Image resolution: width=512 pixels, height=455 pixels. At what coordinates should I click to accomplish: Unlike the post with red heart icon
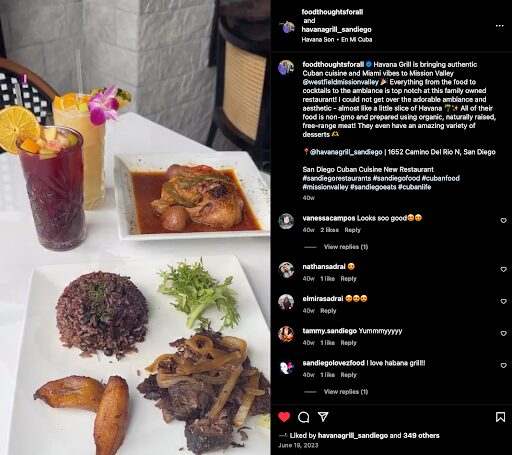pos(284,417)
